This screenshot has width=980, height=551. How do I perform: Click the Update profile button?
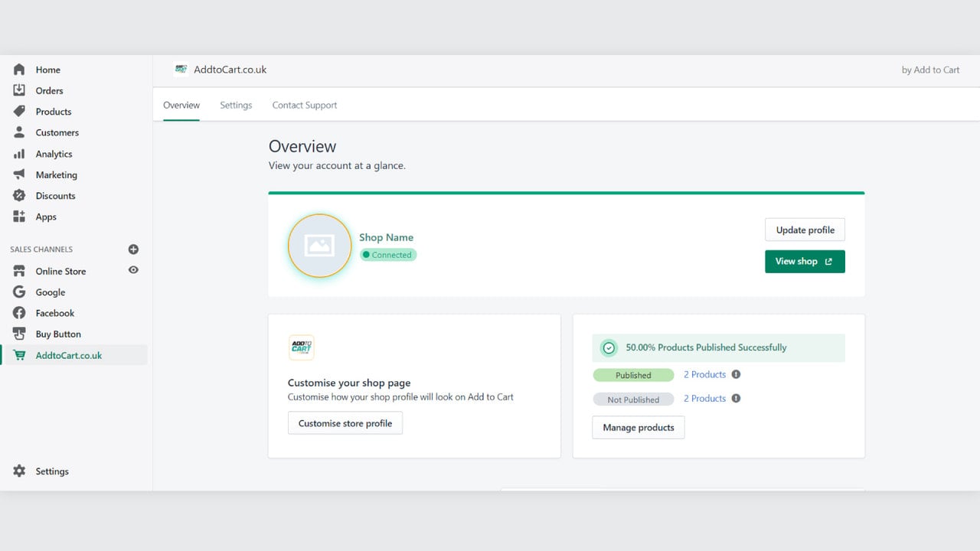(x=805, y=230)
